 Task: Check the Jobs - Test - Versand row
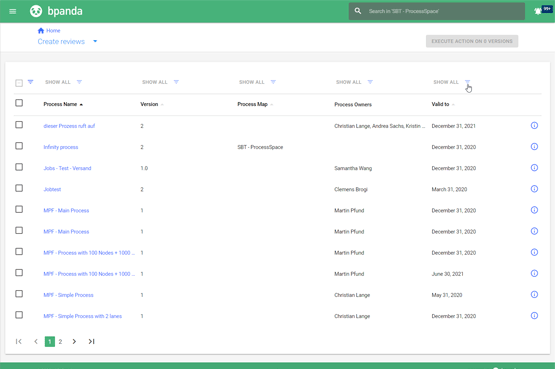point(19,167)
